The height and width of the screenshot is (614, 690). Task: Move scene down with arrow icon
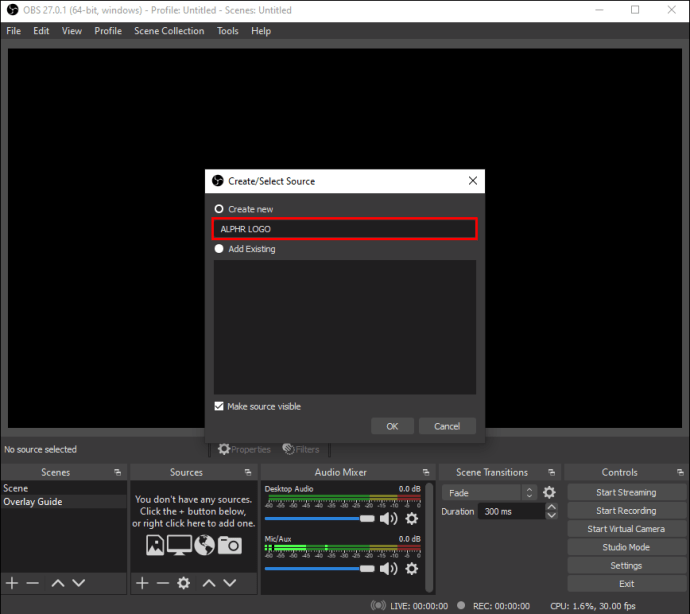click(x=79, y=583)
